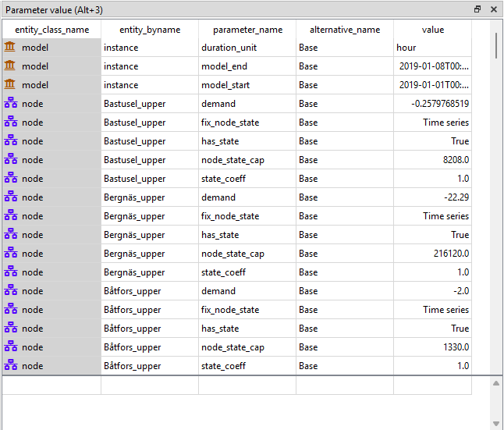Click the node icon in the Båtfors_upper fix_node_state row
Image resolution: width=504 pixels, height=430 pixels.
tap(11, 309)
